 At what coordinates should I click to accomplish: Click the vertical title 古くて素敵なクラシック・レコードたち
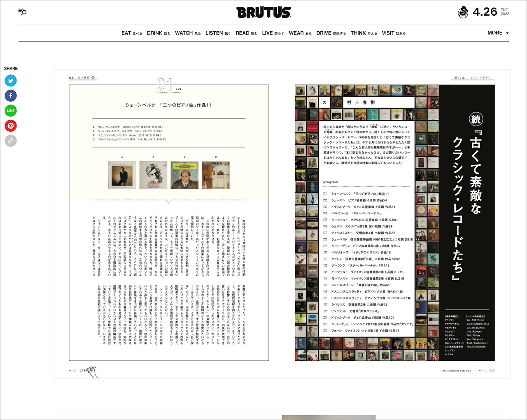click(x=467, y=205)
